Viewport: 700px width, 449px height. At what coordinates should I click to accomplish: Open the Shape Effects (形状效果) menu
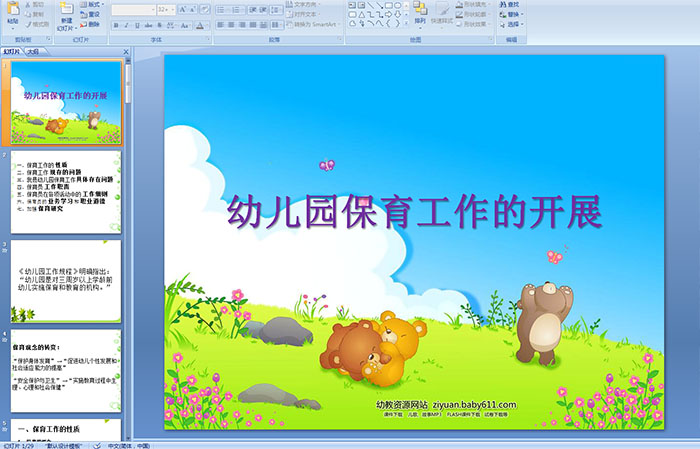click(473, 24)
